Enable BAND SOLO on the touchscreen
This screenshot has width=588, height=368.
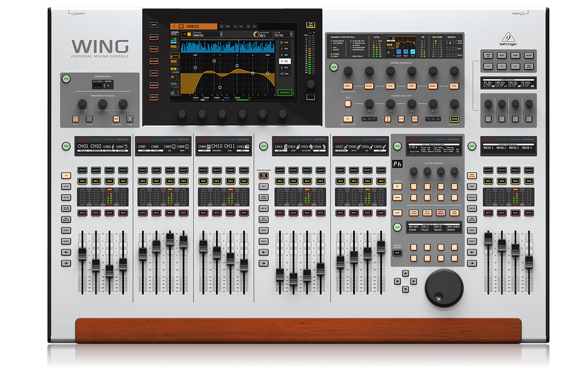(285, 92)
